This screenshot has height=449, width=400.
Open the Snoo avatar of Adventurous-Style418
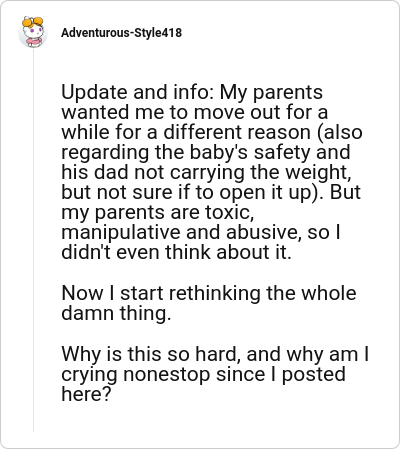point(33,32)
